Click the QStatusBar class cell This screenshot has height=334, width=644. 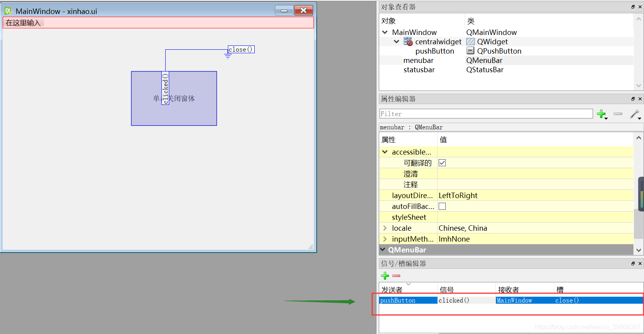coord(485,70)
